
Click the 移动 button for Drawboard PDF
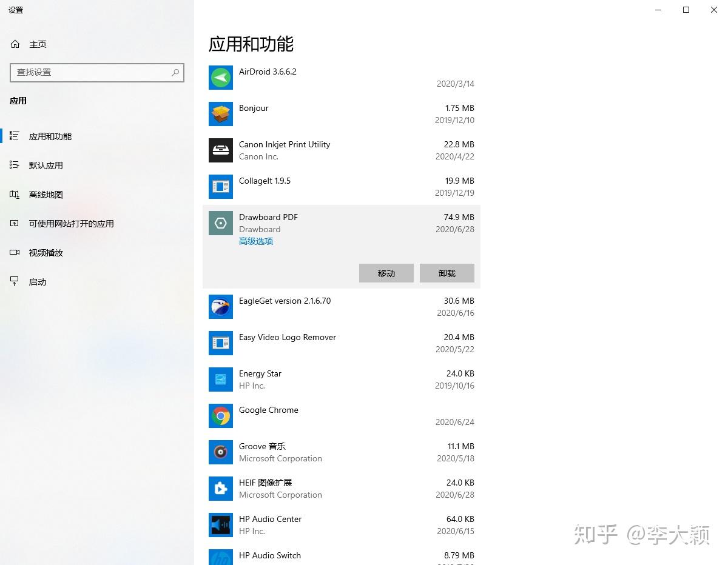click(x=386, y=273)
